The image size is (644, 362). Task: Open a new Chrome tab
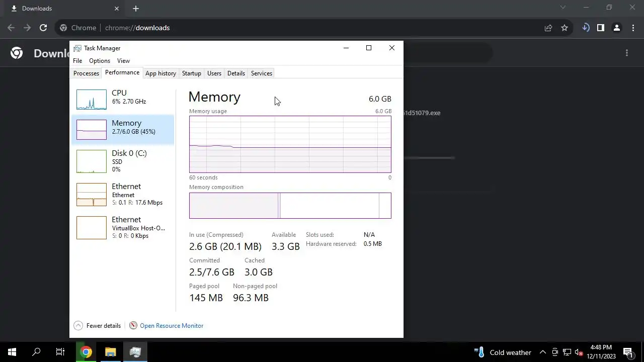tap(136, 9)
